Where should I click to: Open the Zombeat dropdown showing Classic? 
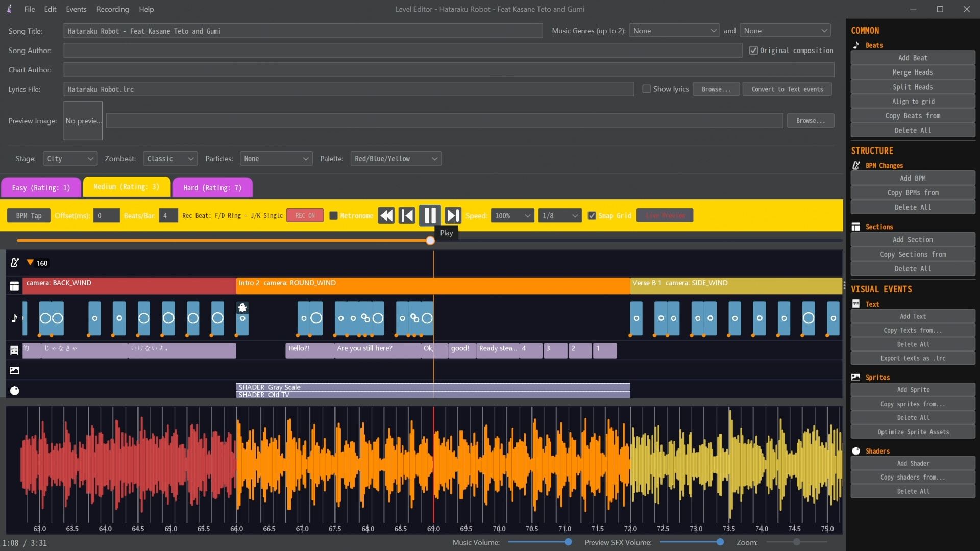click(x=170, y=159)
